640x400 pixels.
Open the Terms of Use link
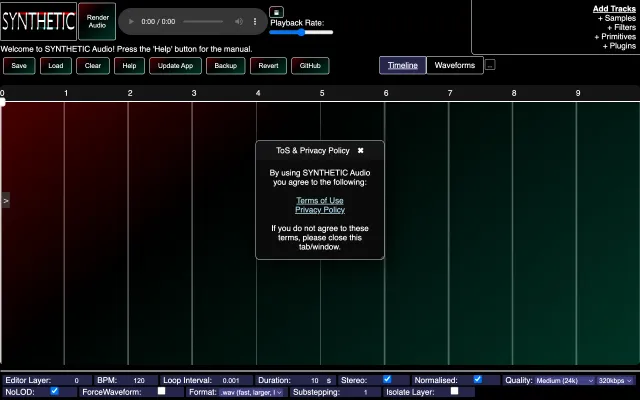click(x=320, y=200)
